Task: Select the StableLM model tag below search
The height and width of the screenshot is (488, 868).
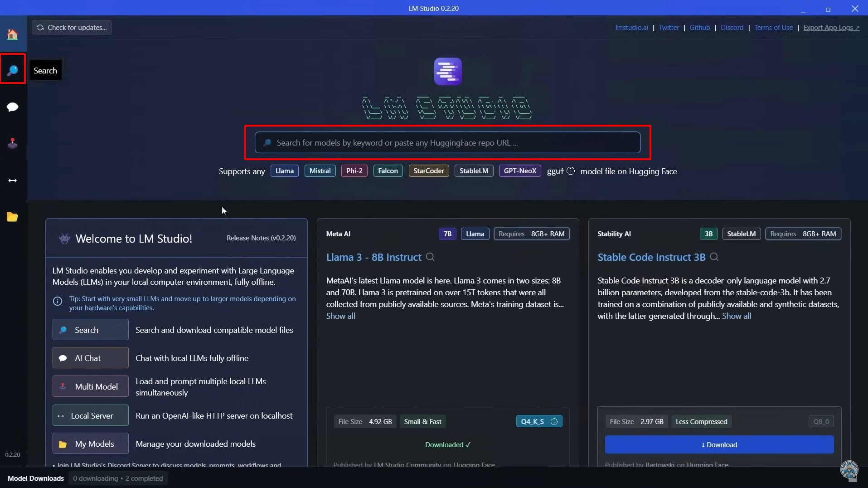Action: tap(474, 171)
